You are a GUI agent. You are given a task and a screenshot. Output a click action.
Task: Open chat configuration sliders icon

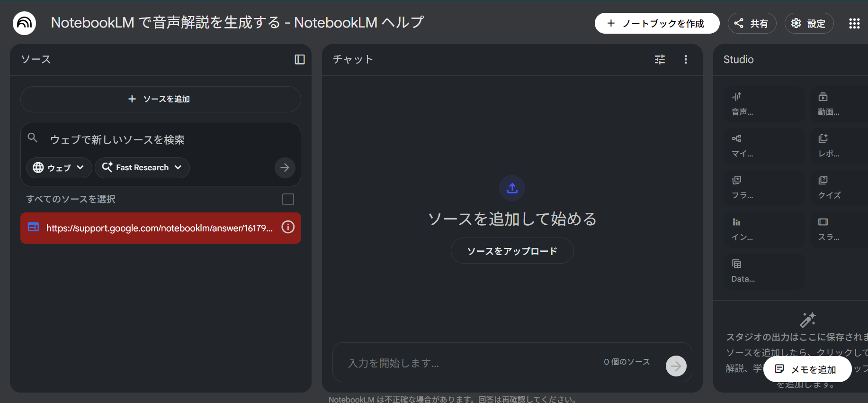[660, 59]
